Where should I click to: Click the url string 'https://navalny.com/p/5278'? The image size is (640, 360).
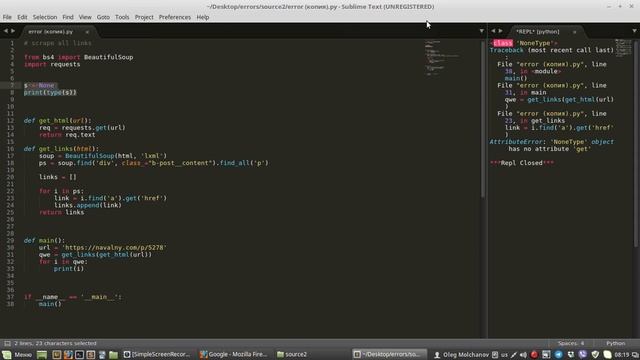pyautogui.click(x=114, y=247)
